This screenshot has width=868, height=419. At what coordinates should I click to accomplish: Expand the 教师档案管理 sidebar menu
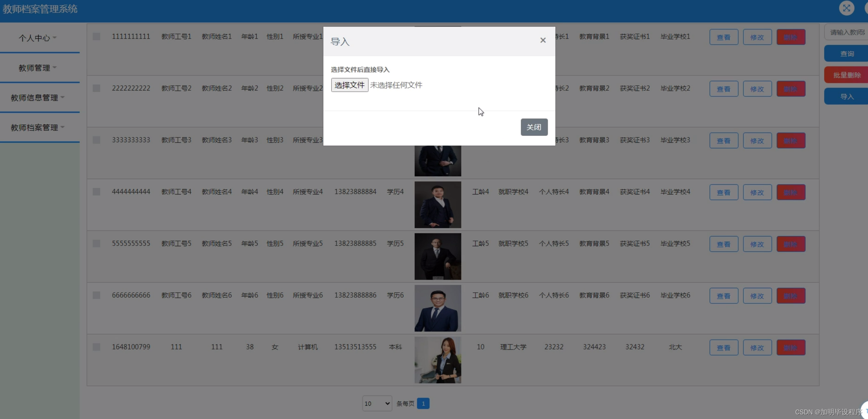(37, 127)
